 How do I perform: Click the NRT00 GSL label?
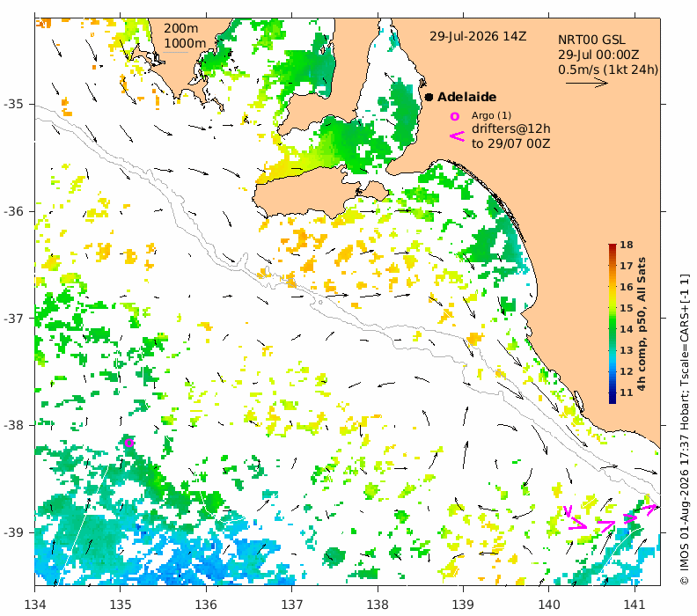(x=591, y=40)
